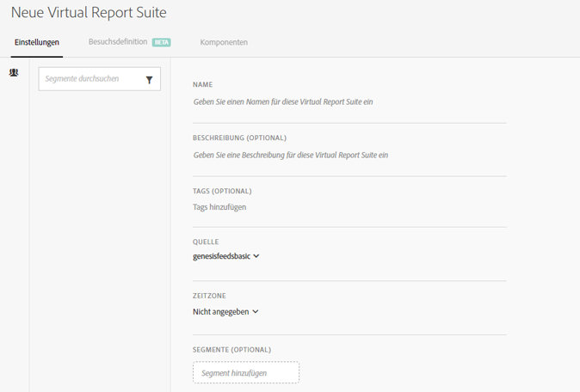The height and width of the screenshot is (392, 580).
Task: Click the Segment hinzufügen drop zone
Action: click(246, 373)
